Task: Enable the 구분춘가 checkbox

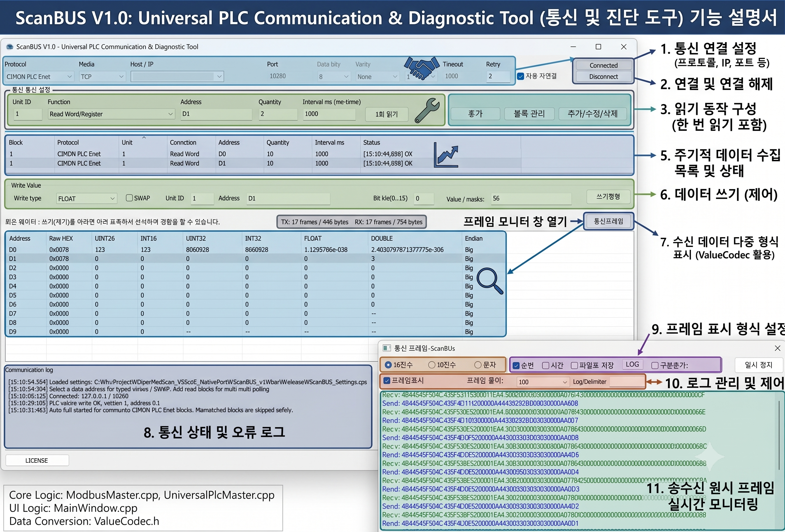Action: (x=654, y=365)
